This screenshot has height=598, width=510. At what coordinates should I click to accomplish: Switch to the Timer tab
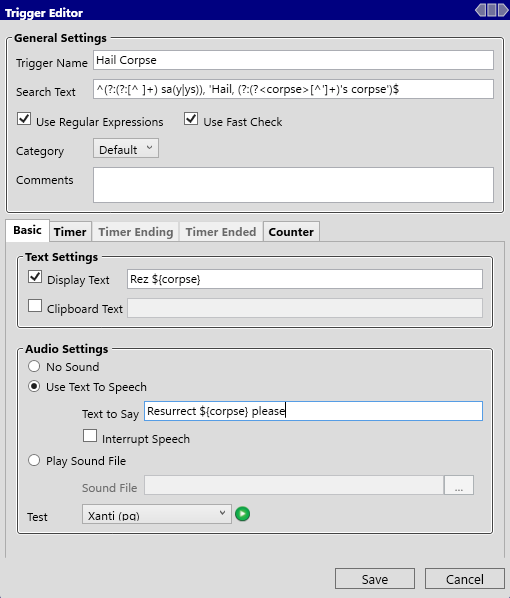click(70, 231)
